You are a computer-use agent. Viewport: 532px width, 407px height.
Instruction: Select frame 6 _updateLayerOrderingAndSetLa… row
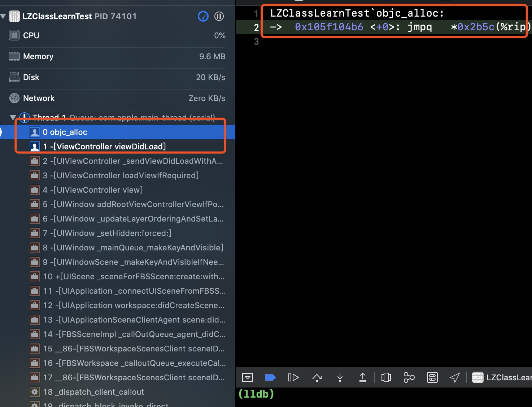coord(118,219)
